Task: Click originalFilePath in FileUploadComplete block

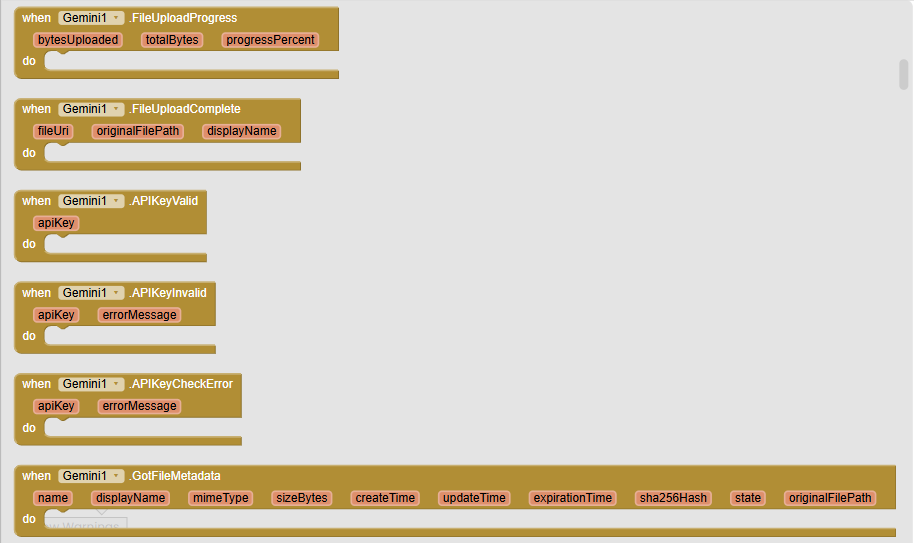Action: click(138, 131)
